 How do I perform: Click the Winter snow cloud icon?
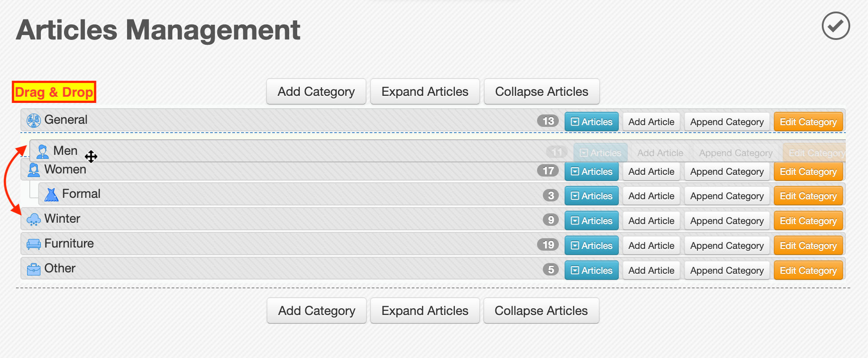(x=34, y=219)
